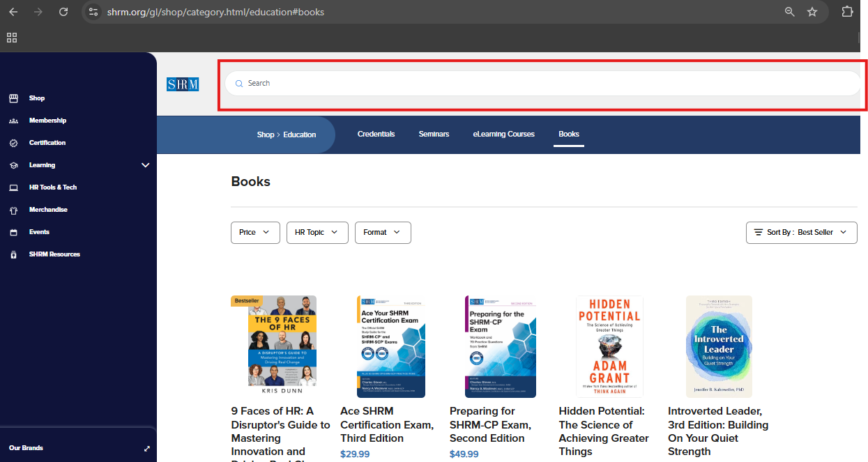
Task: Click the Shop storefront icon in sidebar
Action: [13, 98]
